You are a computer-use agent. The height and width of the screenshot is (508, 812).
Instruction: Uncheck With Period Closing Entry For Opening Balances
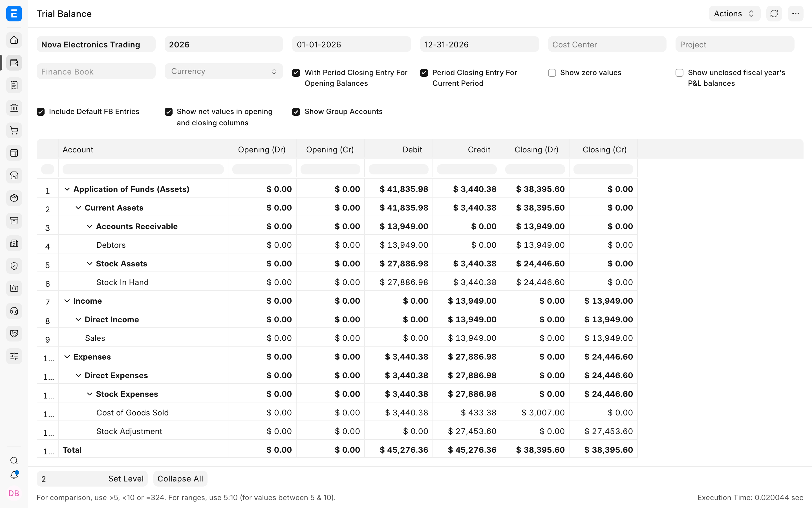pyautogui.click(x=296, y=73)
